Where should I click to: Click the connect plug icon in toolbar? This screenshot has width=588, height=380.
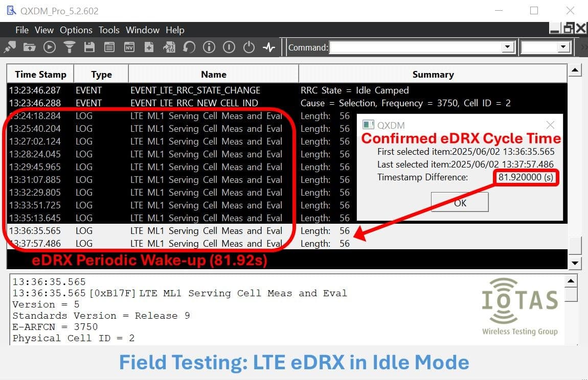[x=10, y=47]
